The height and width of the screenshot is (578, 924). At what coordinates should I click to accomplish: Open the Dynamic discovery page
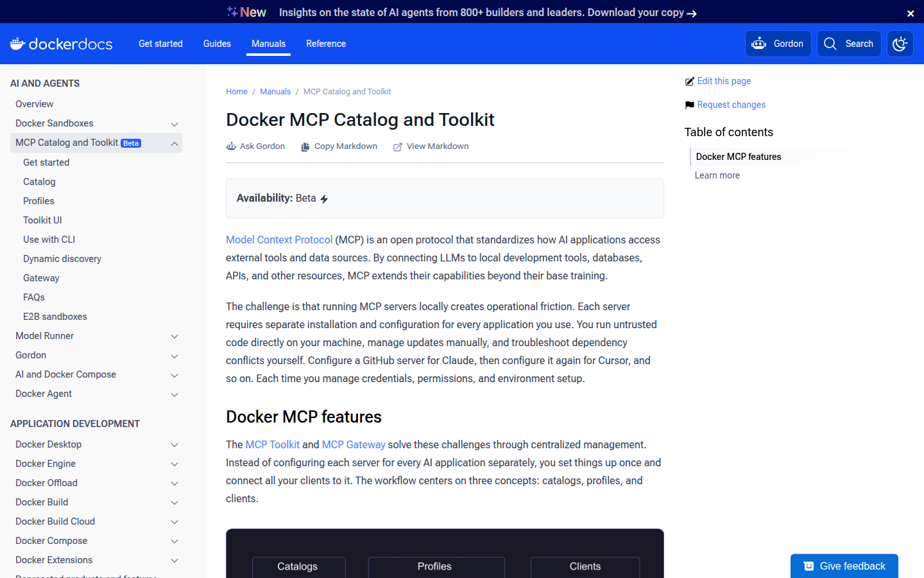(62, 259)
